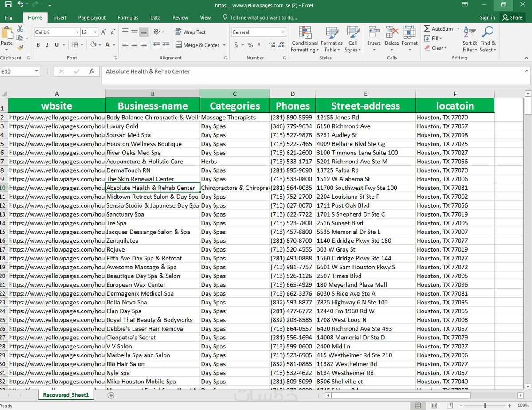The width and height of the screenshot is (532, 410).
Task: Expand the Name Box dropdown arrow
Action: pos(37,71)
